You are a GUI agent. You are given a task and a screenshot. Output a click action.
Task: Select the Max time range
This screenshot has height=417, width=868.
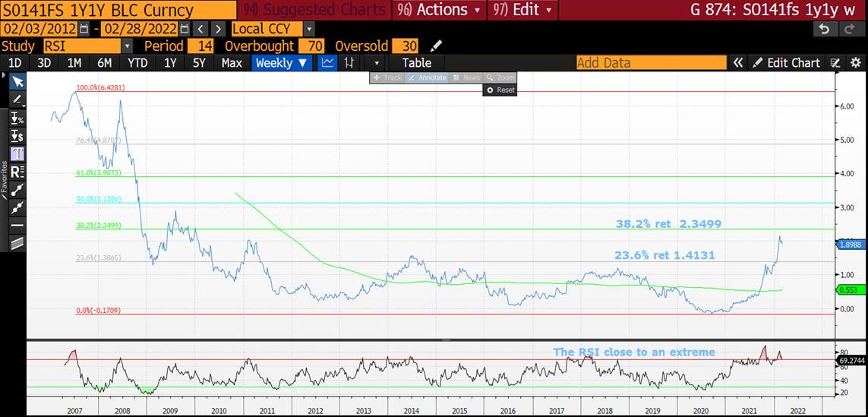tap(232, 62)
